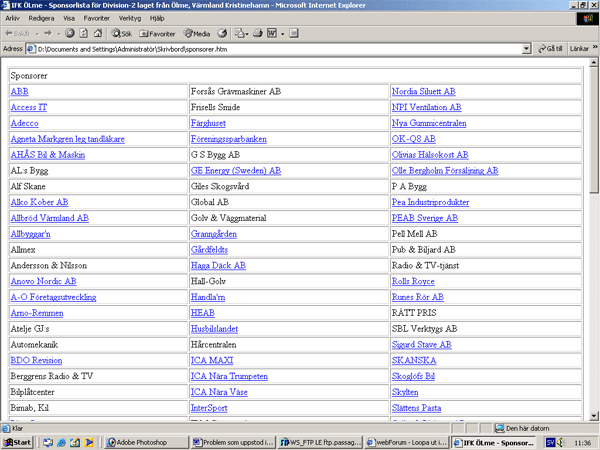The width and height of the screenshot is (600, 450).
Task: Click the Gå till button
Action: 551,49
